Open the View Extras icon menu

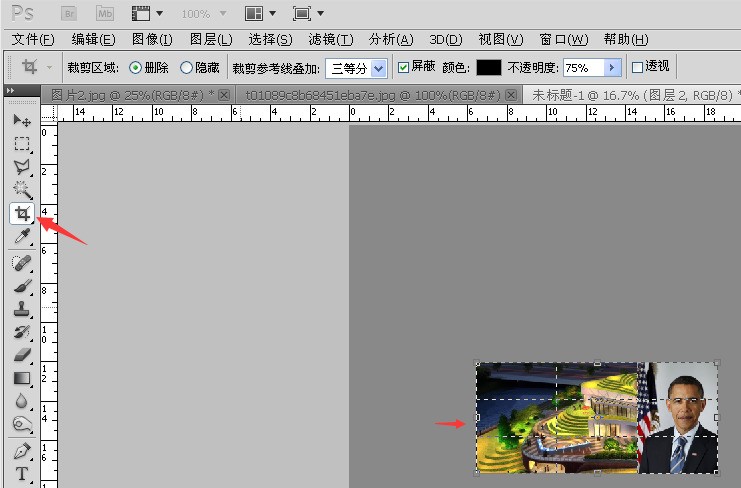pyautogui.click(x=147, y=14)
